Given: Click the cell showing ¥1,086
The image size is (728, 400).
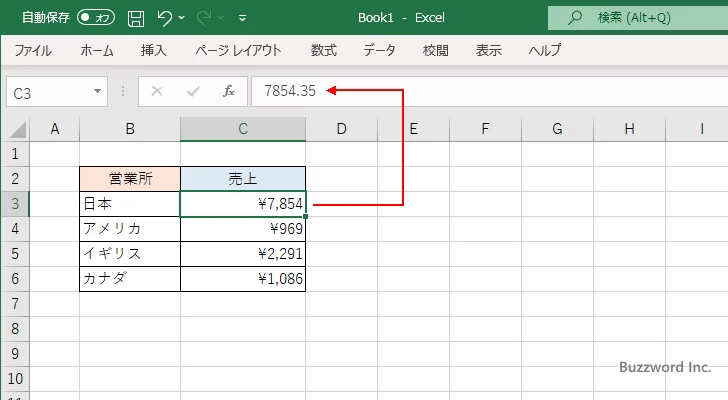Looking at the screenshot, I should tap(243, 279).
